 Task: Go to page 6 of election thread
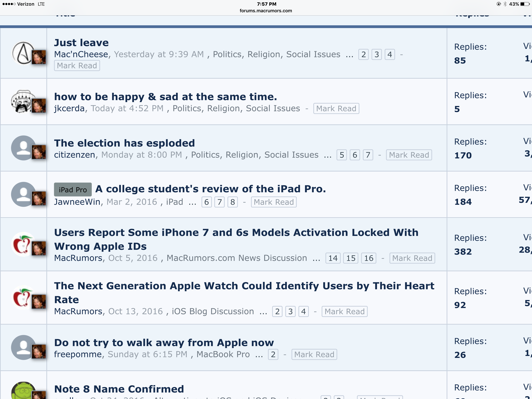tap(355, 155)
